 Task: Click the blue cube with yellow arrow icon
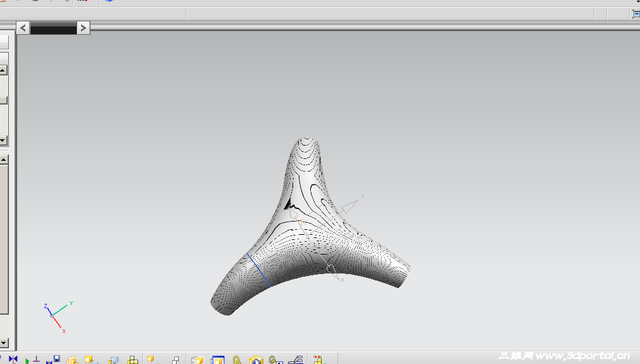point(113,360)
